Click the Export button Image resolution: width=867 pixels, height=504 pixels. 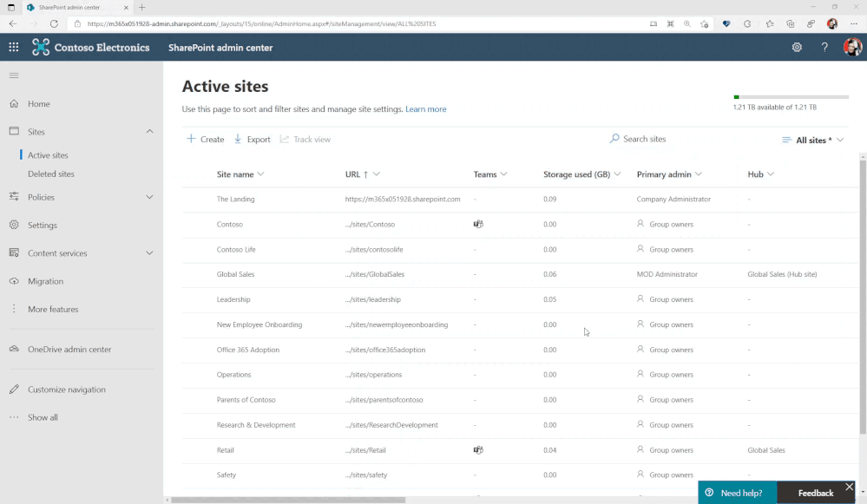coord(253,140)
